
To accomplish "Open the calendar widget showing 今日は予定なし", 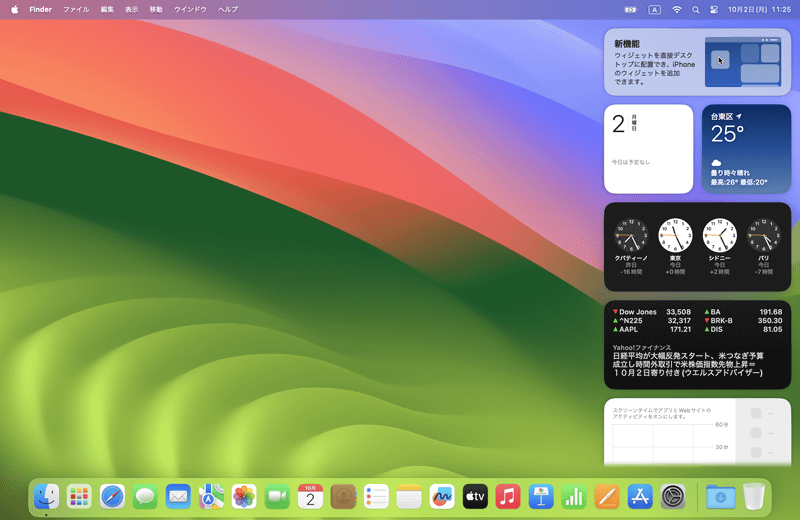I will point(648,149).
